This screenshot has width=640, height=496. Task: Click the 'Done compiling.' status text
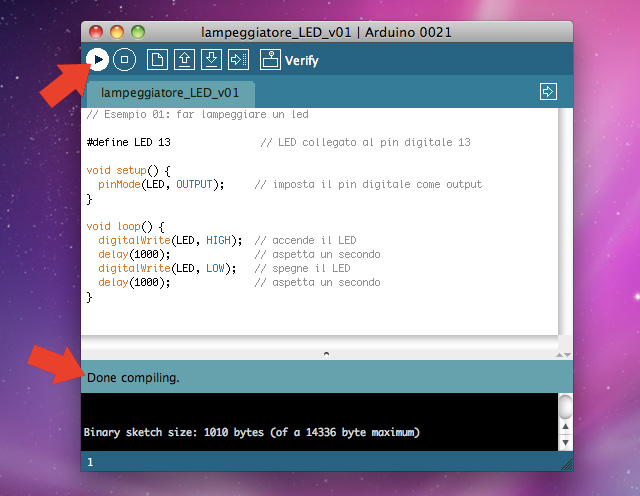133,378
